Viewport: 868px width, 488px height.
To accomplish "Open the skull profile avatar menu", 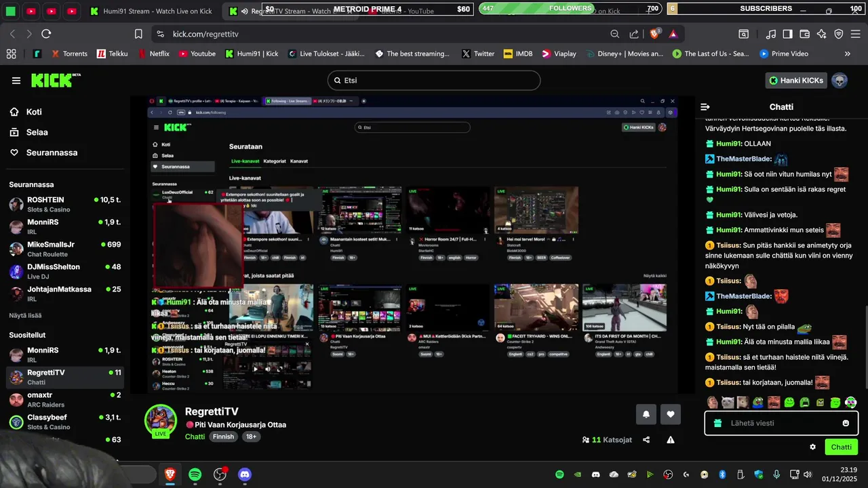I will (x=840, y=81).
